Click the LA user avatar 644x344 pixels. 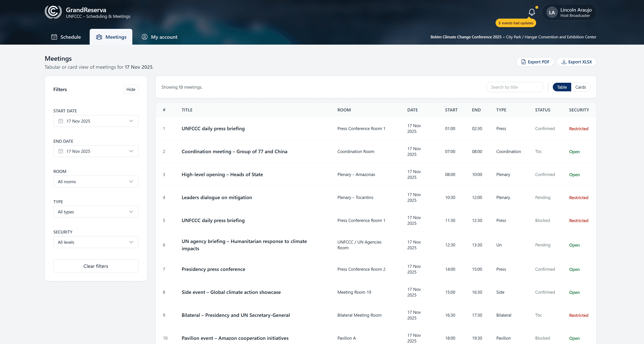(x=552, y=13)
